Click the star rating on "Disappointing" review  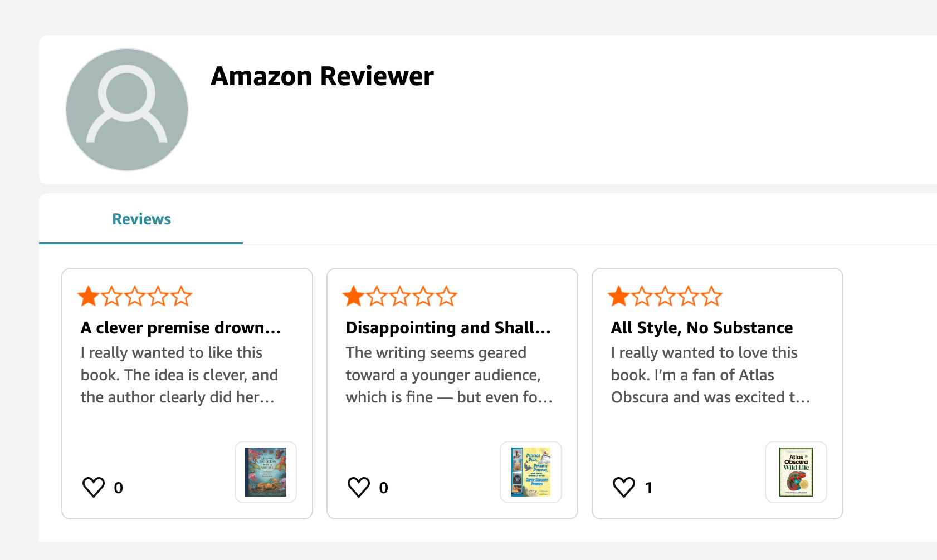click(x=400, y=297)
